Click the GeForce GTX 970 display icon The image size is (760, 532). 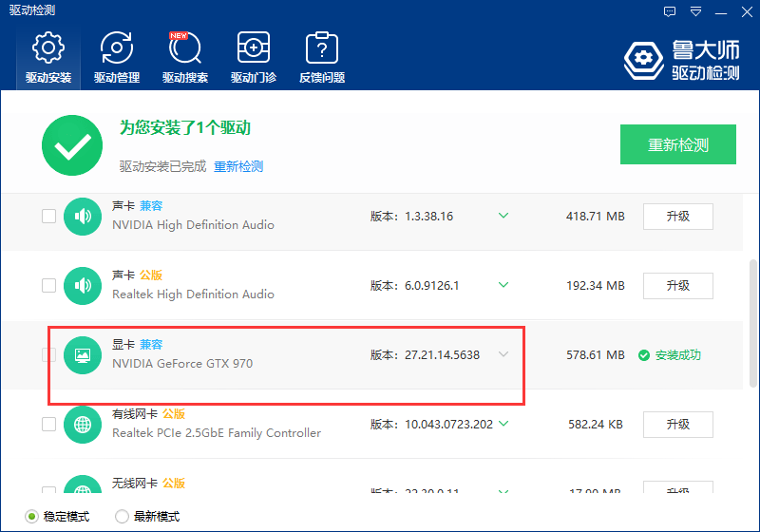tap(83, 355)
